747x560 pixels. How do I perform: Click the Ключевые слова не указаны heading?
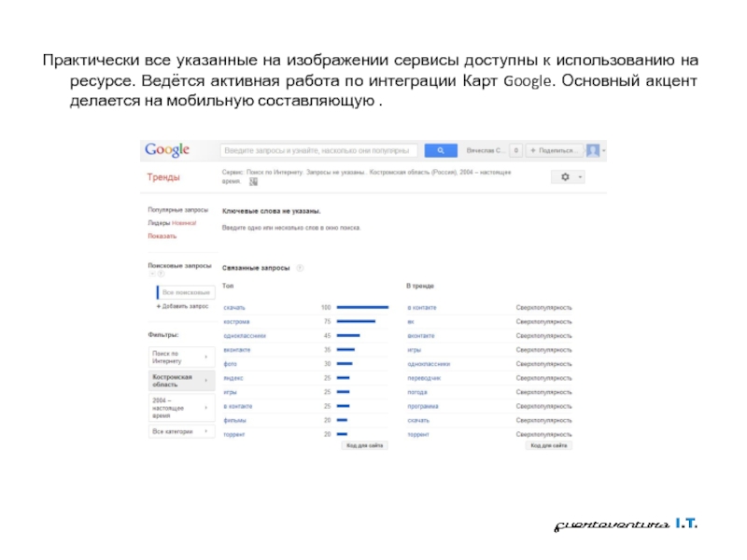[x=271, y=211]
